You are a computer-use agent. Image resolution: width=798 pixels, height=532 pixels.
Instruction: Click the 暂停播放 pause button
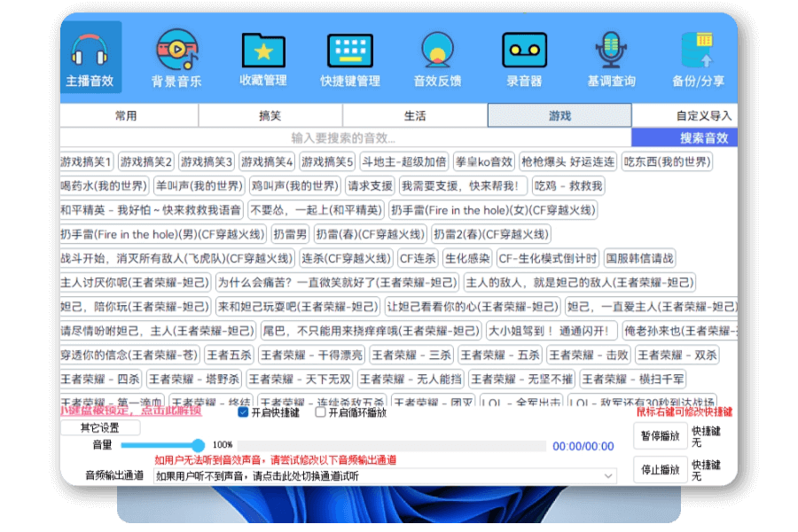tap(659, 435)
